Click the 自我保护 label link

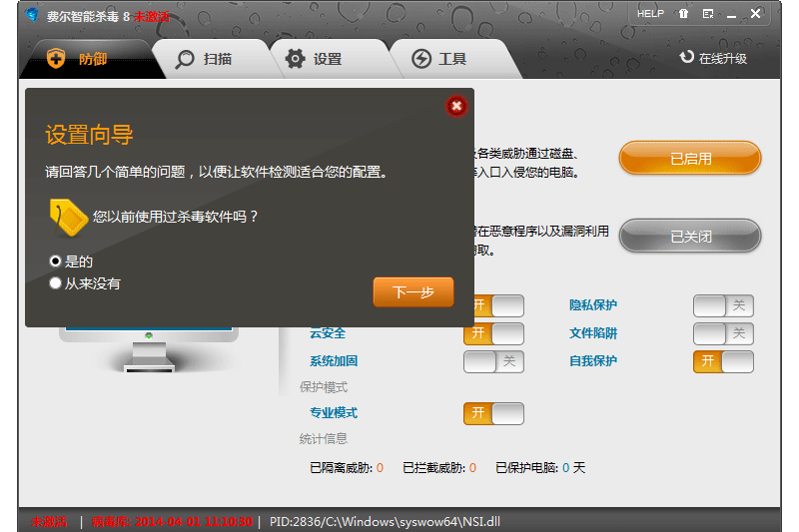point(593,361)
